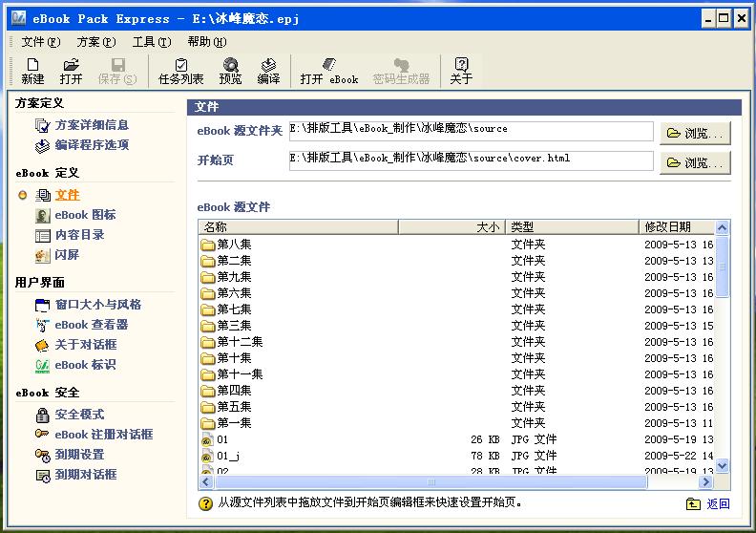The width and height of the screenshot is (756, 533).
Task: Click the 返回 link
Action: click(x=707, y=504)
